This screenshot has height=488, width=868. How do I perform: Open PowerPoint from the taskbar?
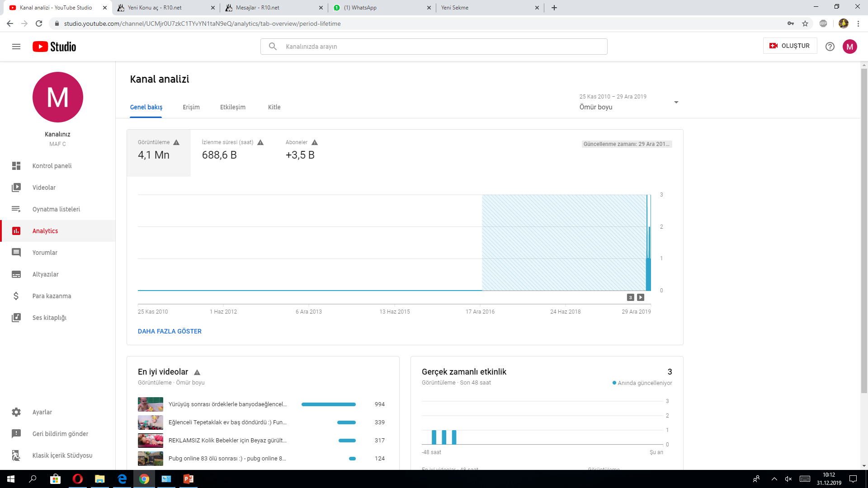point(188,479)
